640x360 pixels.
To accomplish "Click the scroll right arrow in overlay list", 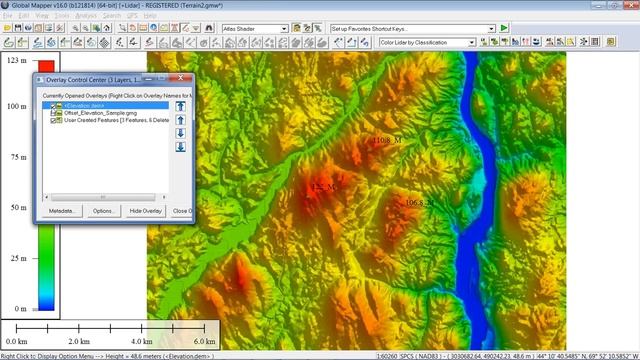I will [x=164, y=197].
